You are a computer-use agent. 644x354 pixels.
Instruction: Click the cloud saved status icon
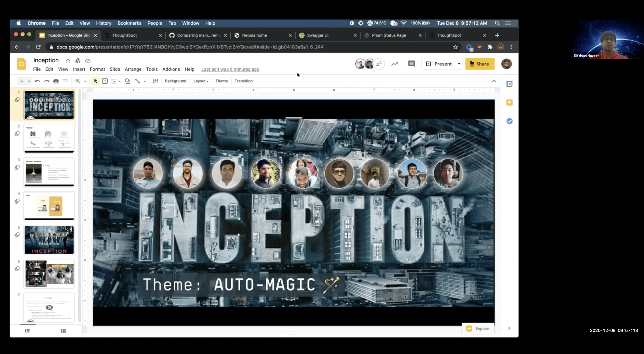tap(88, 60)
